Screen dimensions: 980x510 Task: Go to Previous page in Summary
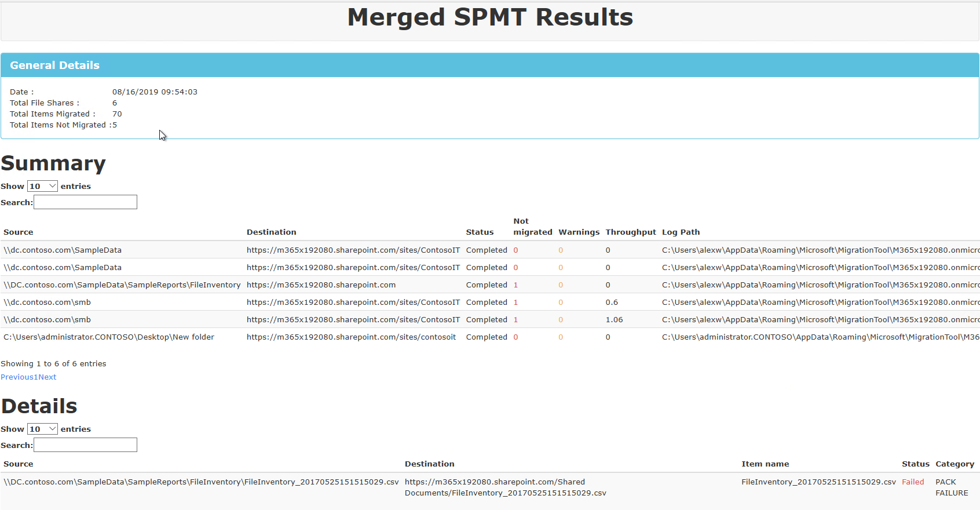17,377
